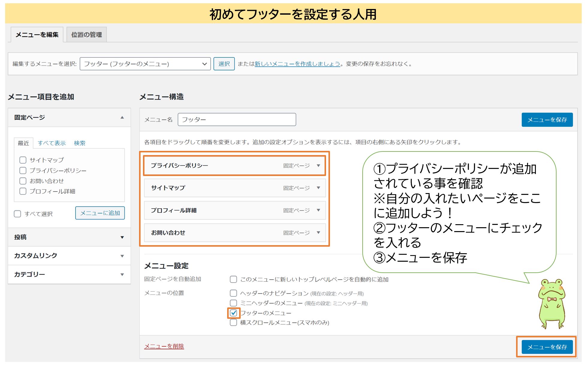588x367 pixels.
Task: Click the bottom メニューを保存 button
Action: 547,347
